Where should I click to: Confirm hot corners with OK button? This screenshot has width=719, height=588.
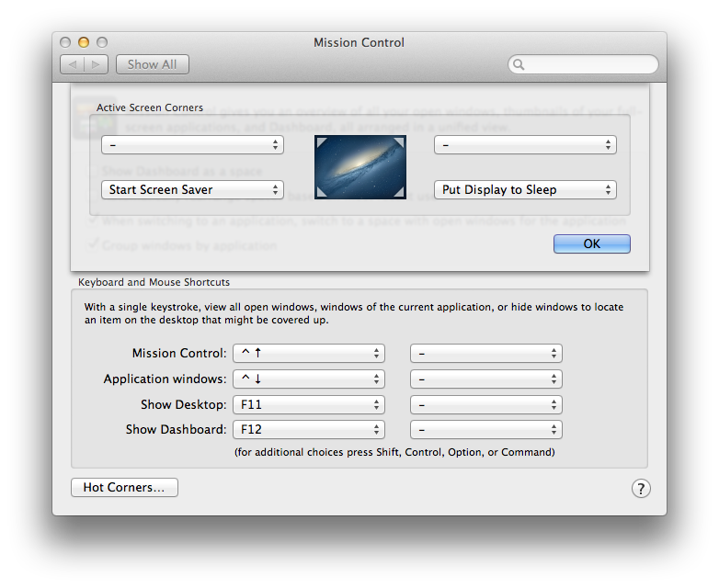click(x=591, y=243)
